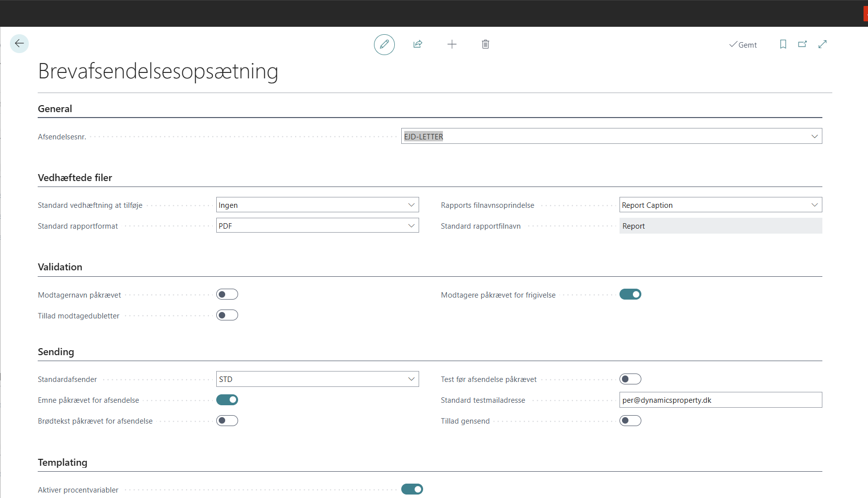
Task: Click the bookmark icon
Action: tap(783, 45)
